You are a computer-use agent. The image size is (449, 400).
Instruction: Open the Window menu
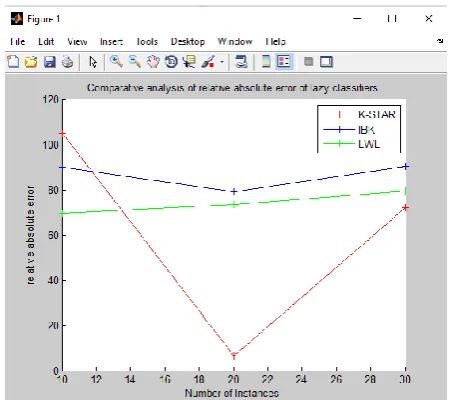(x=235, y=42)
